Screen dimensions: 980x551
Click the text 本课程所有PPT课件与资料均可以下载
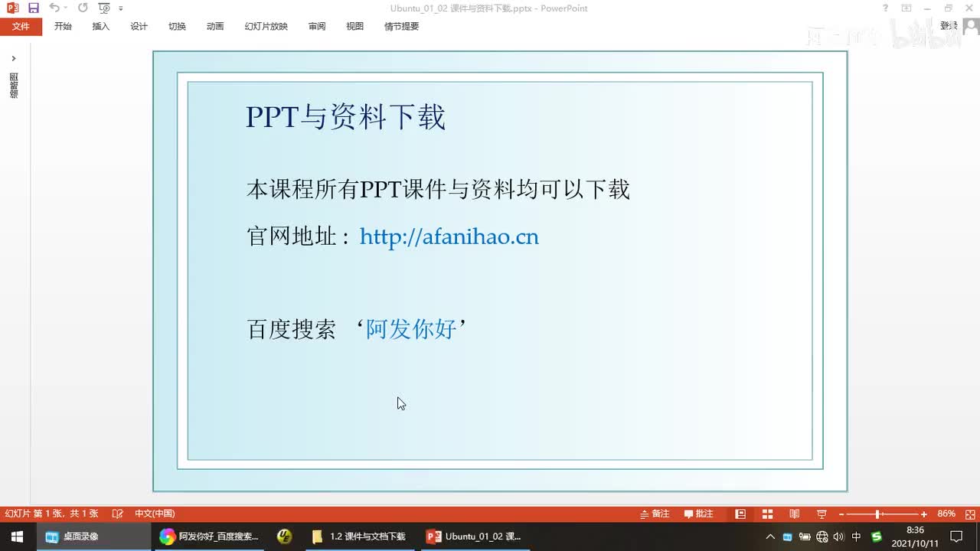click(x=438, y=189)
